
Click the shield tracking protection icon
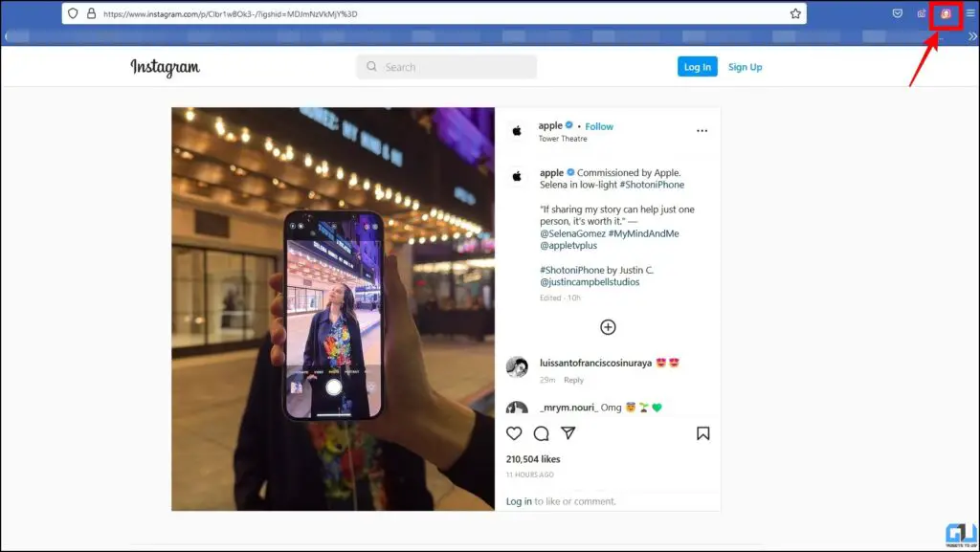(x=73, y=13)
